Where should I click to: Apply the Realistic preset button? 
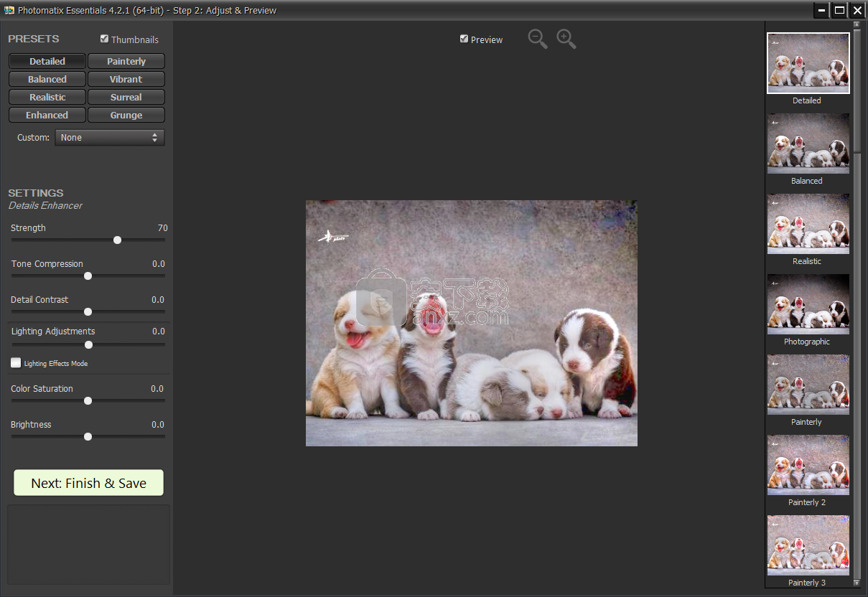click(47, 97)
